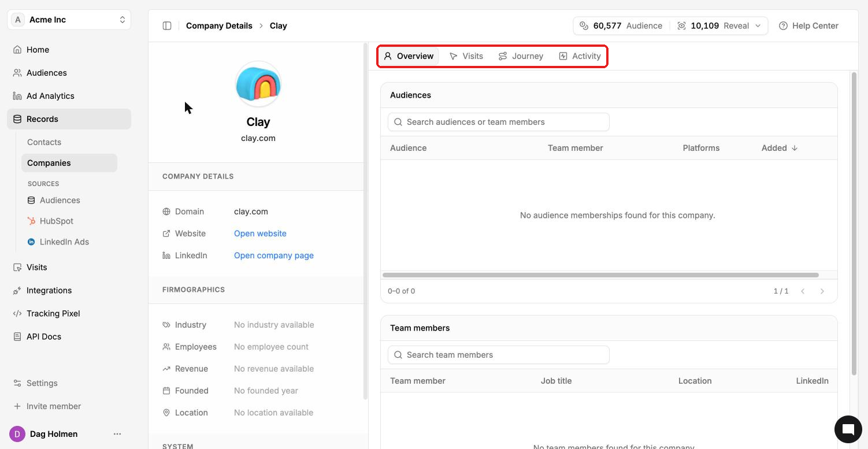
Task: Toggle the sidebar panel icon
Action: point(167,25)
